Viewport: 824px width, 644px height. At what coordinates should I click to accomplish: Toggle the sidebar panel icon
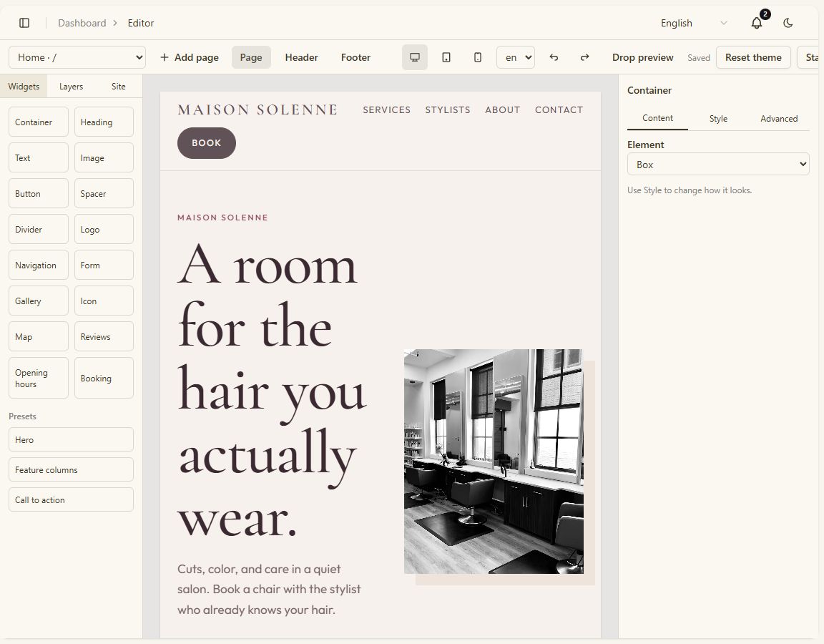(24, 23)
